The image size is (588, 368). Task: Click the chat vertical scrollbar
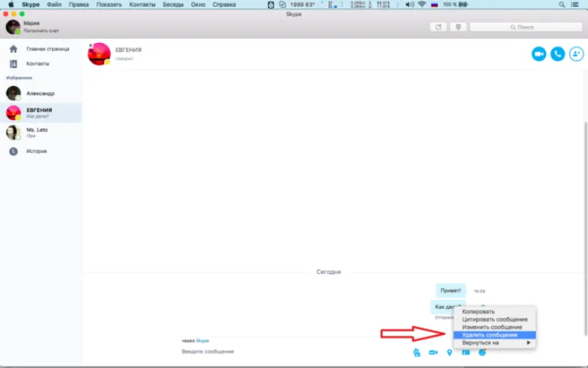(x=586, y=229)
